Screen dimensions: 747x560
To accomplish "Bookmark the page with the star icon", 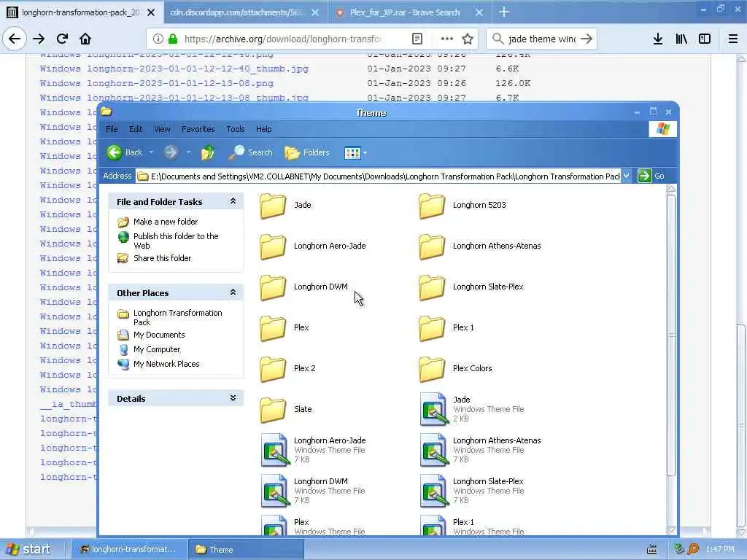I will 468,39.
